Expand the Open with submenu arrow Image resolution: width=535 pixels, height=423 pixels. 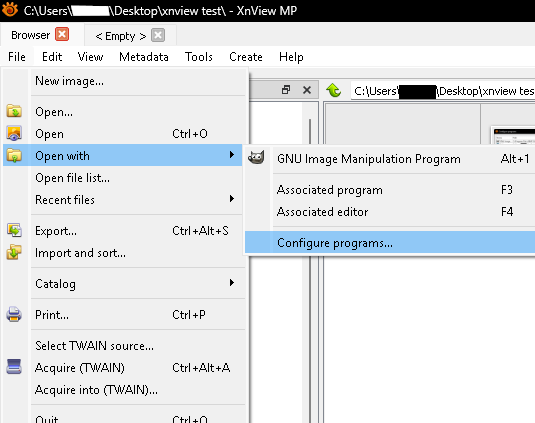(x=232, y=155)
